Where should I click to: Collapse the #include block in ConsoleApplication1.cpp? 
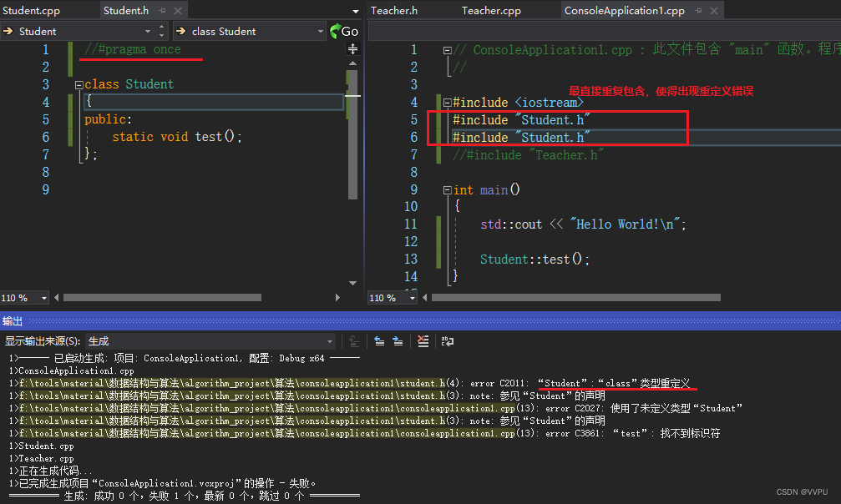[x=448, y=103]
